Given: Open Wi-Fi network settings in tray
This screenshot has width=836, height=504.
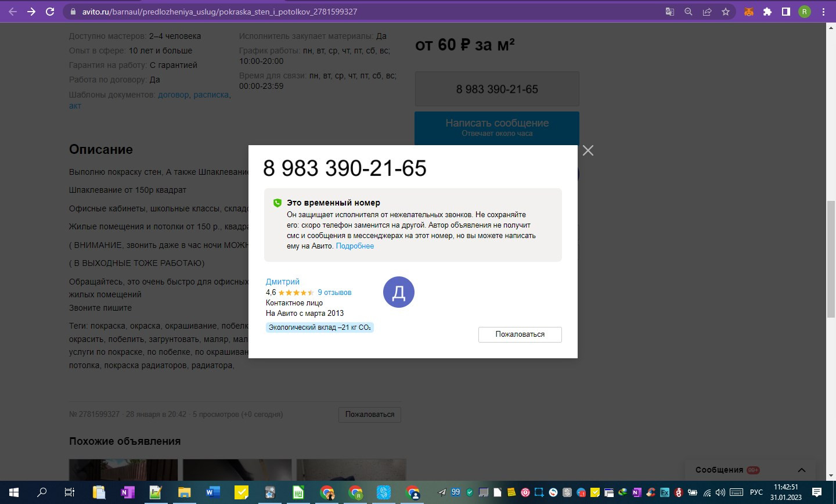Looking at the screenshot, I should pyautogui.click(x=707, y=492).
